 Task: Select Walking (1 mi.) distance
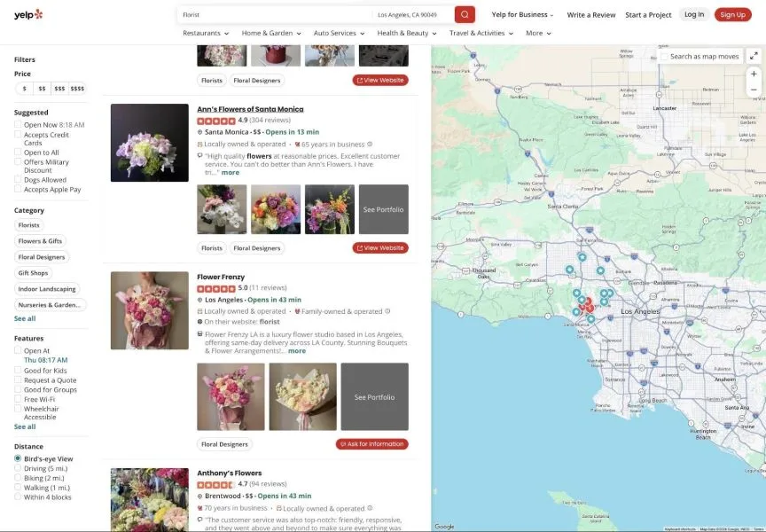point(18,488)
